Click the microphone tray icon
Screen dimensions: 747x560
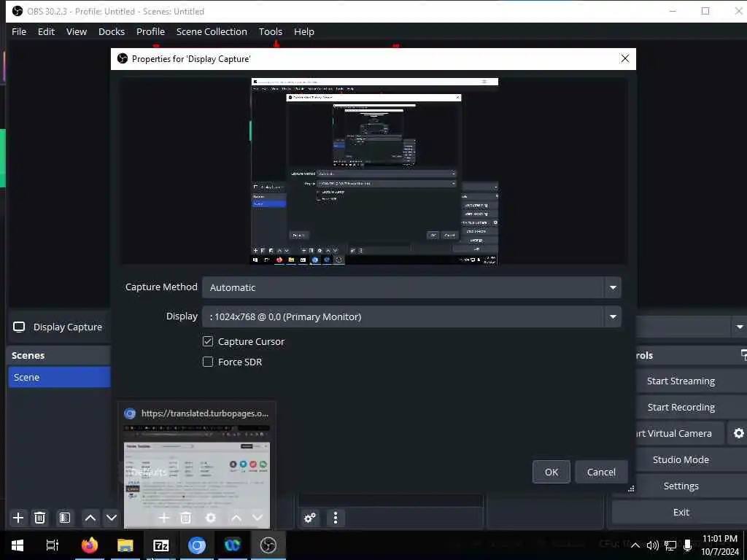pos(687,545)
